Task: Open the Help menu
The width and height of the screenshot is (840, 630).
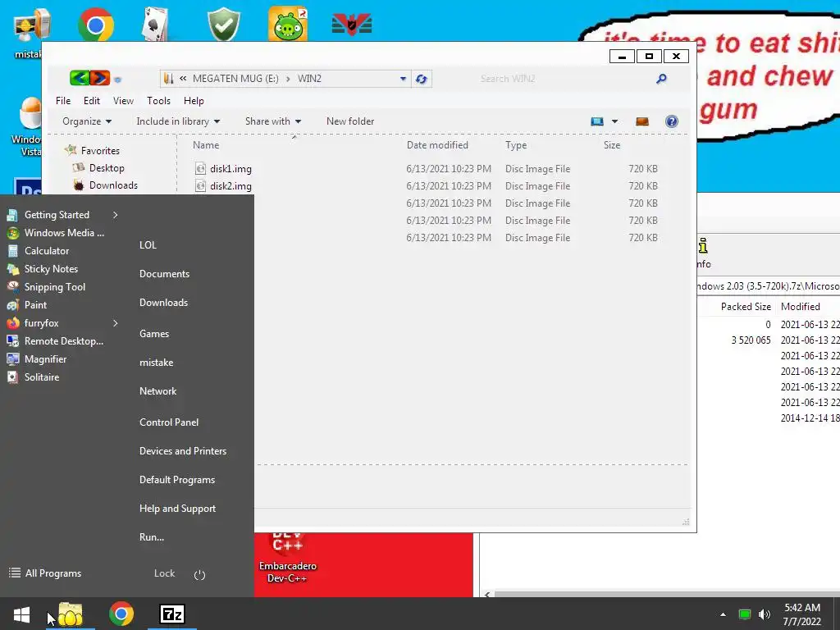Action: (x=194, y=101)
